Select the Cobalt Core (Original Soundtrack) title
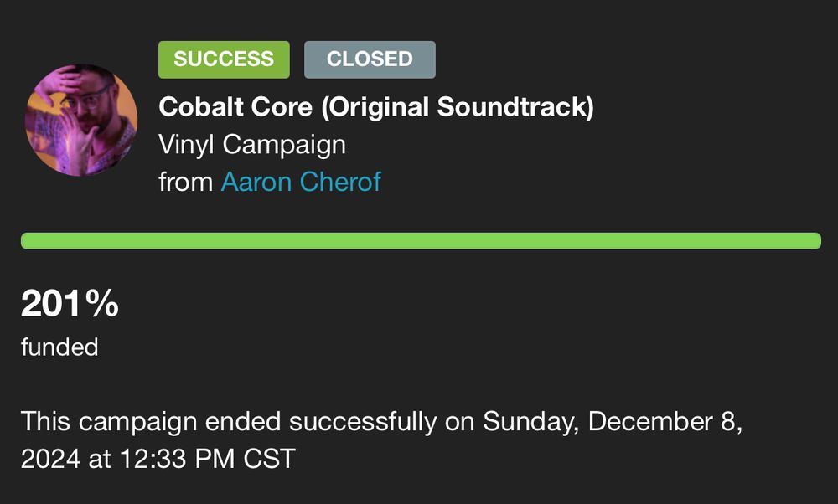The width and height of the screenshot is (838, 504). coord(376,107)
